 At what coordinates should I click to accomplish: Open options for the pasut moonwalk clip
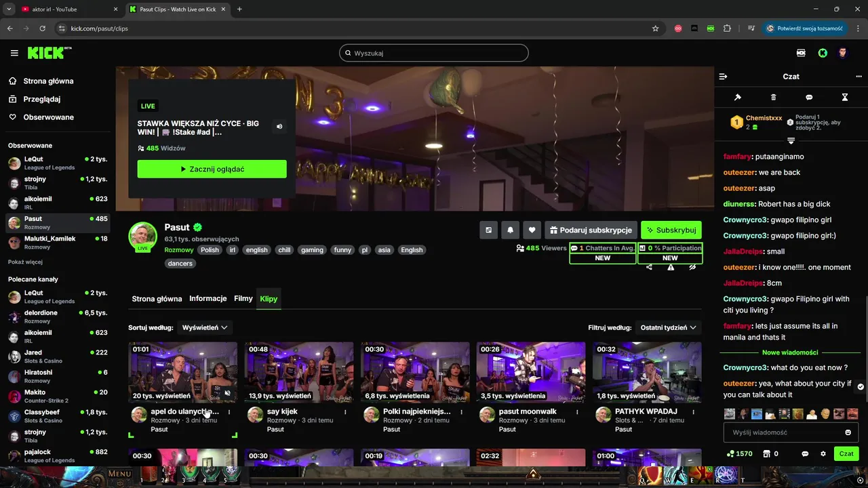tap(578, 411)
